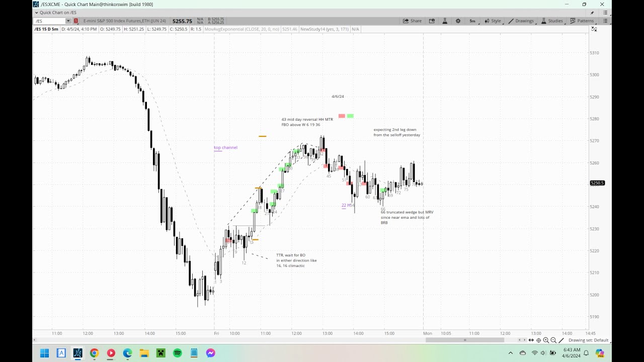The width and height of the screenshot is (644, 362).
Task: Click the expand horizontal arrows icon
Action: (x=531, y=340)
